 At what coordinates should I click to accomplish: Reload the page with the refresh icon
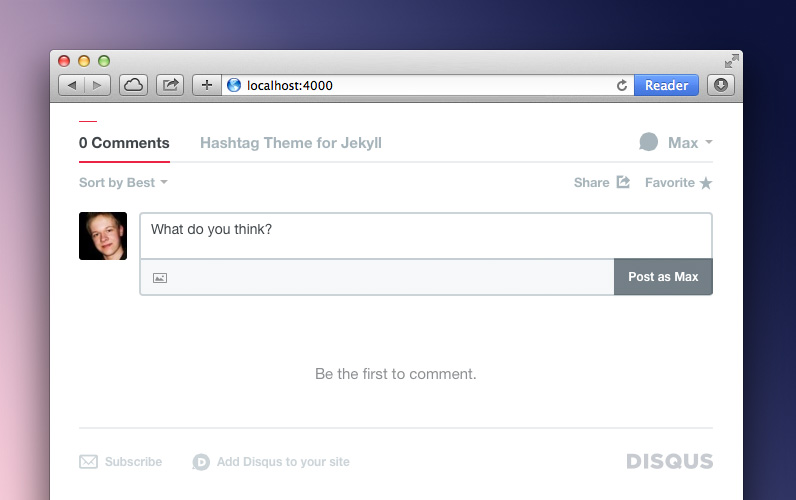[622, 85]
